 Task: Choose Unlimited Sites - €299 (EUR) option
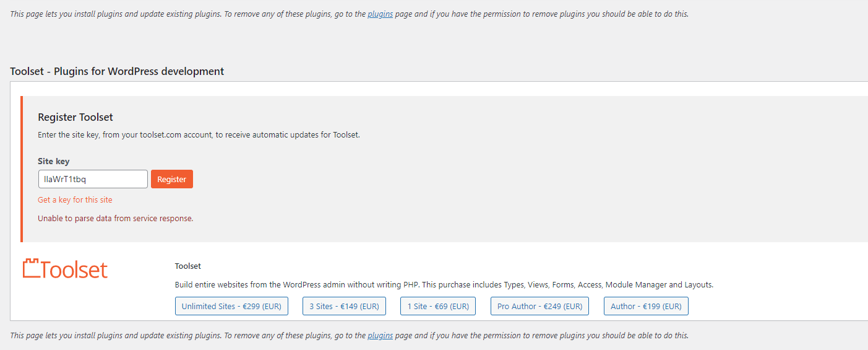click(231, 306)
